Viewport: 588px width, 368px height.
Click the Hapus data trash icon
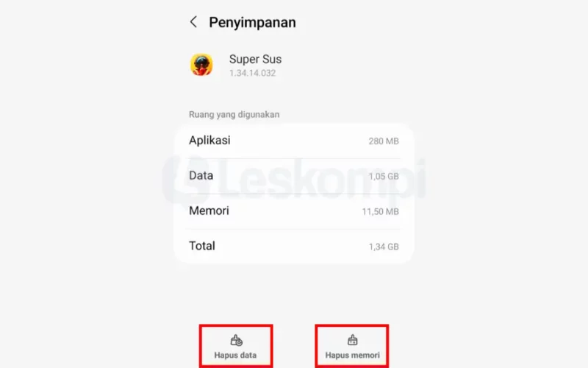click(236, 340)
